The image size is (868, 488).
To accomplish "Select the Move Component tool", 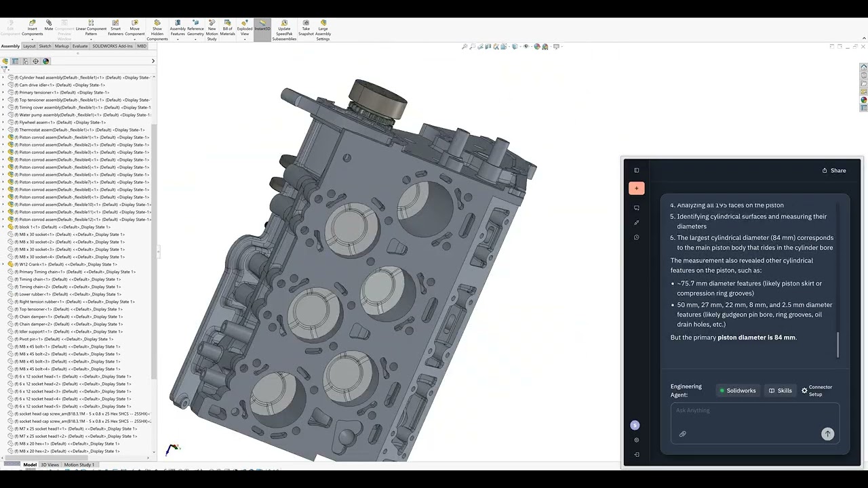I will (135, 28).
